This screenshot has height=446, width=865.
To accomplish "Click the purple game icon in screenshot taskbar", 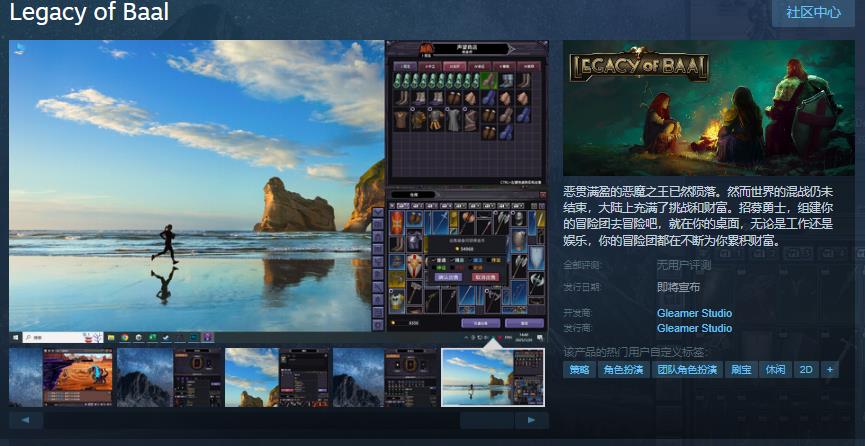I will pos(207,337).
